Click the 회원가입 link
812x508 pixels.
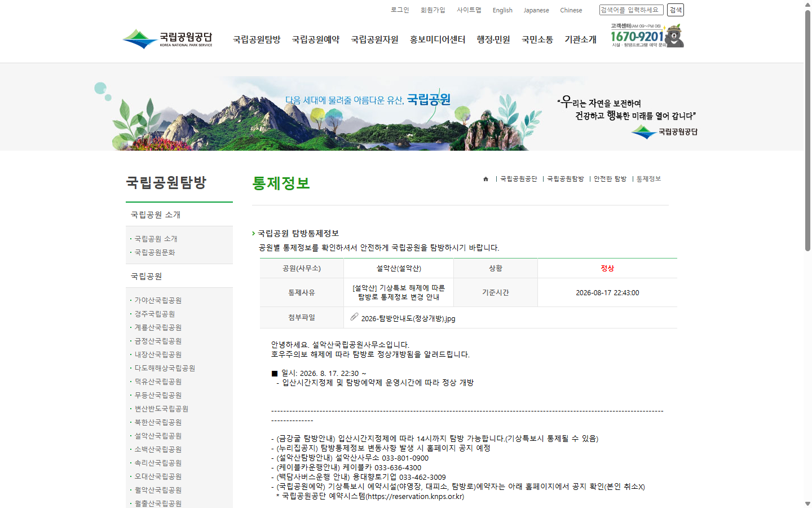point(433,10)
